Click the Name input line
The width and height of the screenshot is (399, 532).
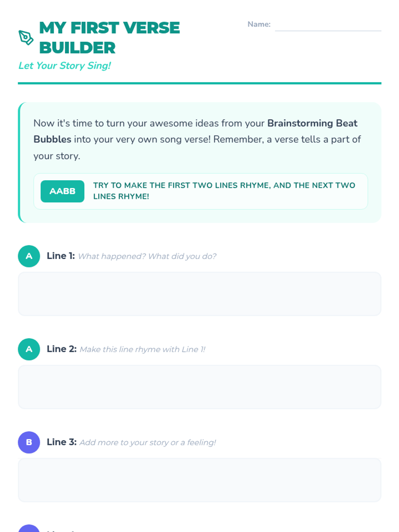(x=328, y=25)
